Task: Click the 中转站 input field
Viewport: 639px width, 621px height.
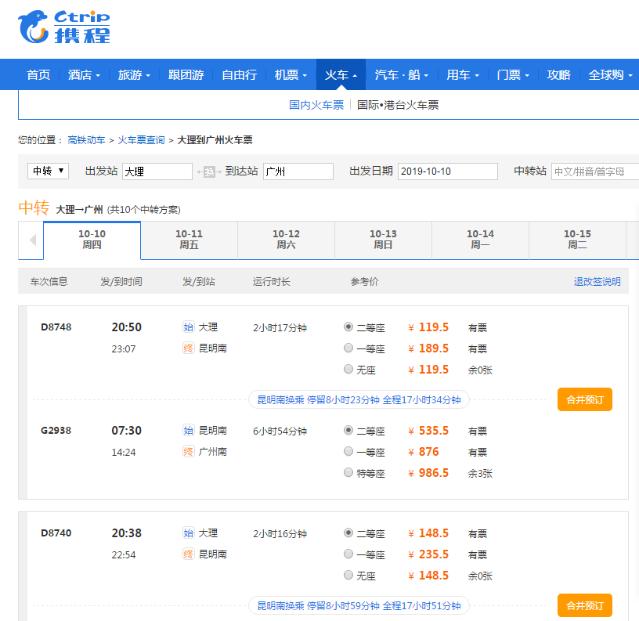Action: (595, 172)
